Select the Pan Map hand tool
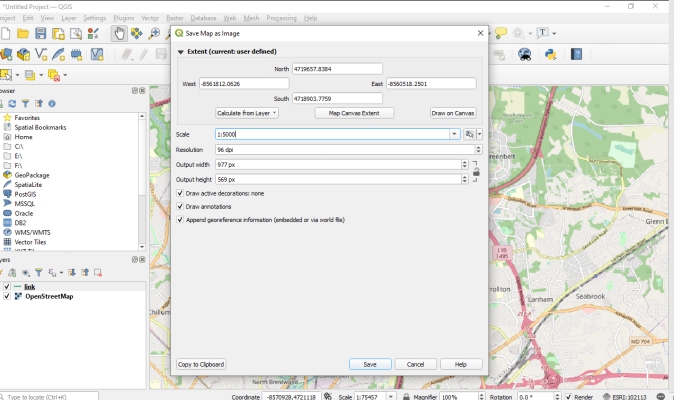 pos(119,34)
